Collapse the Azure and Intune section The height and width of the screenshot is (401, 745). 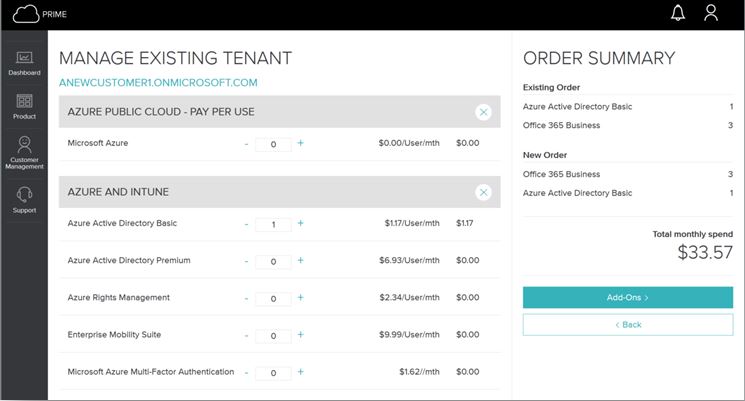click(x=484, y=192)
